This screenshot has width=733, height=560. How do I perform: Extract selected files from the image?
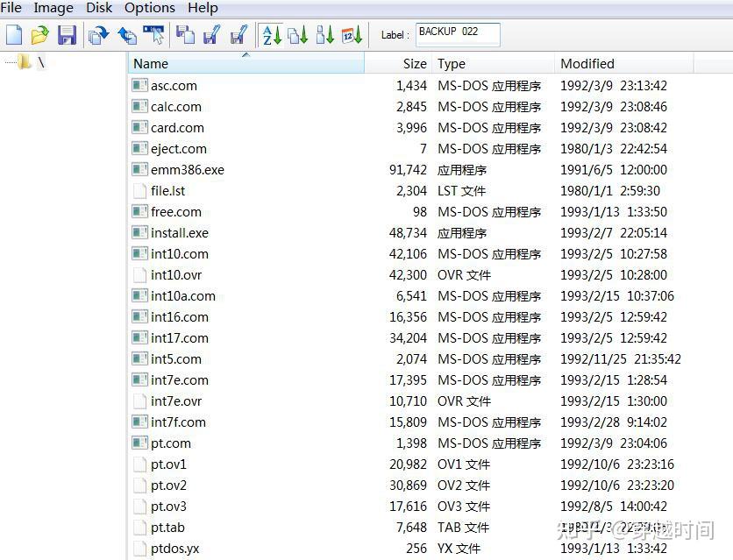[98, 34]
